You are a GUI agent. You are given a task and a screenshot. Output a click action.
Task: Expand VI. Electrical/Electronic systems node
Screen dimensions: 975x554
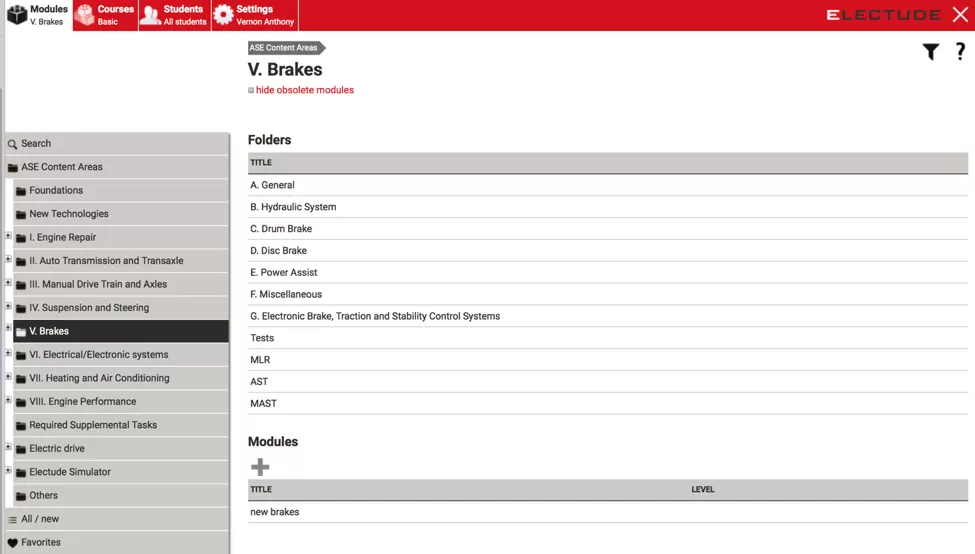coord(8,354)
